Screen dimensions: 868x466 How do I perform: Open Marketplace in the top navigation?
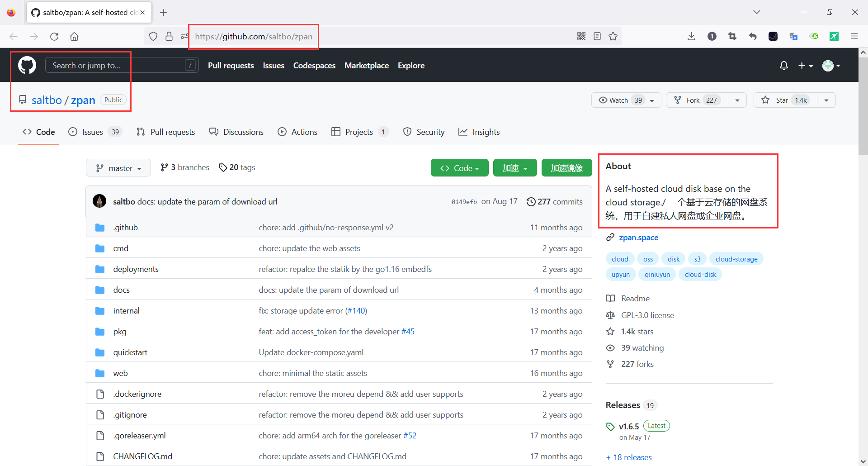[x=367, y=66]
